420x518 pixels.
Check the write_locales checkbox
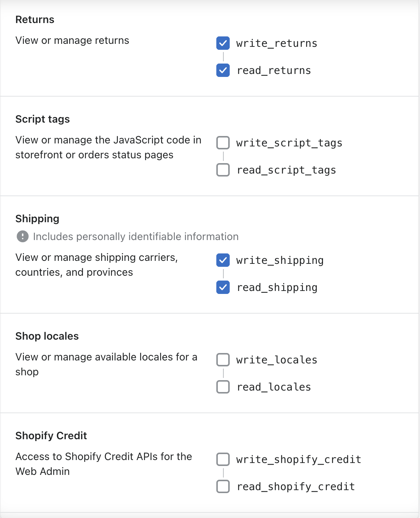[x=223, y=360]
